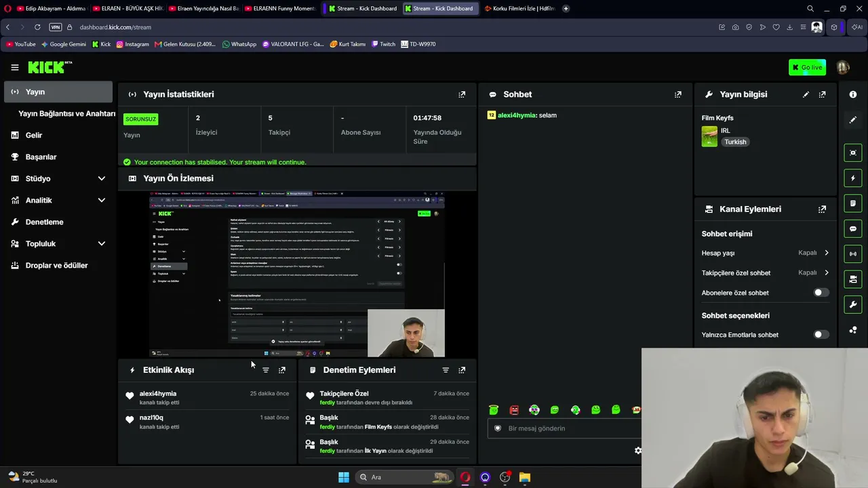The width and height of the screenshot is (868, 488).
Task: Click the info icon in right rail
Action: 853,94
